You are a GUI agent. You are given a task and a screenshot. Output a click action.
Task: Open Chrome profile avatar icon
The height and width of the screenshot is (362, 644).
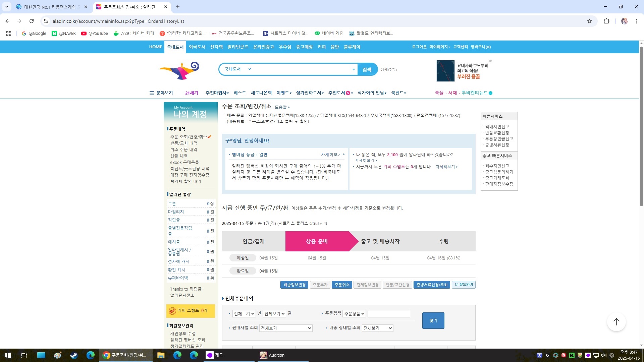point(624,21)
